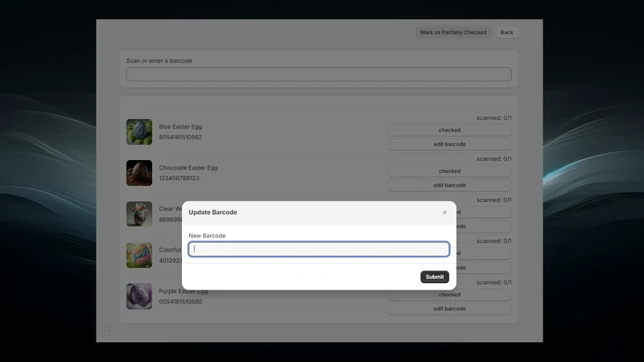Open the Colorful egg product thumbnail
Screen dimensions: 644x362
click(x=139, y=255)
